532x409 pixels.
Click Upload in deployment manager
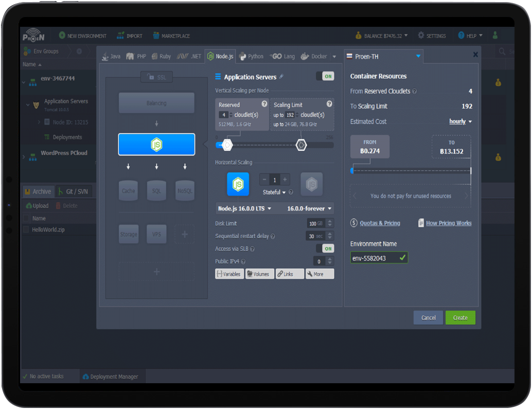point(38,206)
